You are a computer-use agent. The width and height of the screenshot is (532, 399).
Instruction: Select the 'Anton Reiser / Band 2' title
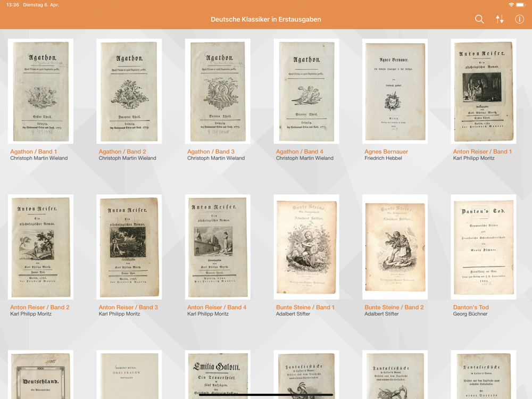point(40,307)
